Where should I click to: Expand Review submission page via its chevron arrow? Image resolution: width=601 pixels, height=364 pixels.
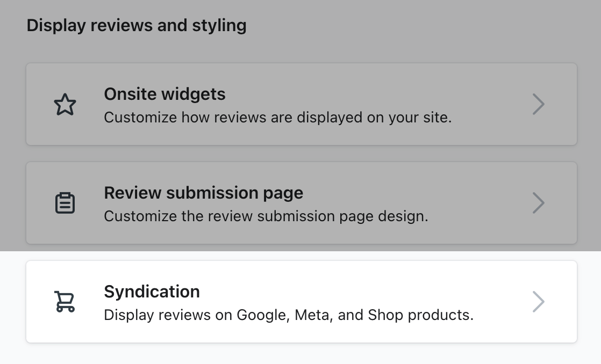point(538,203)
